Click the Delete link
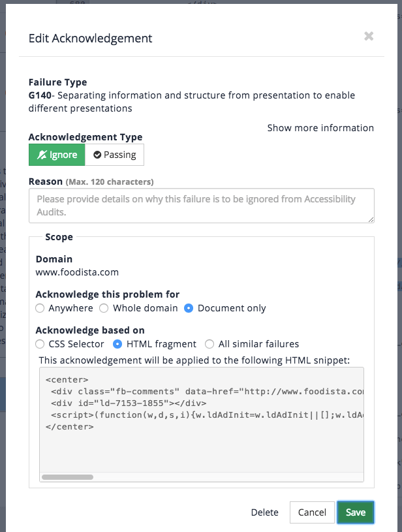This screenshot has height=532, width=402. point(264,512)
